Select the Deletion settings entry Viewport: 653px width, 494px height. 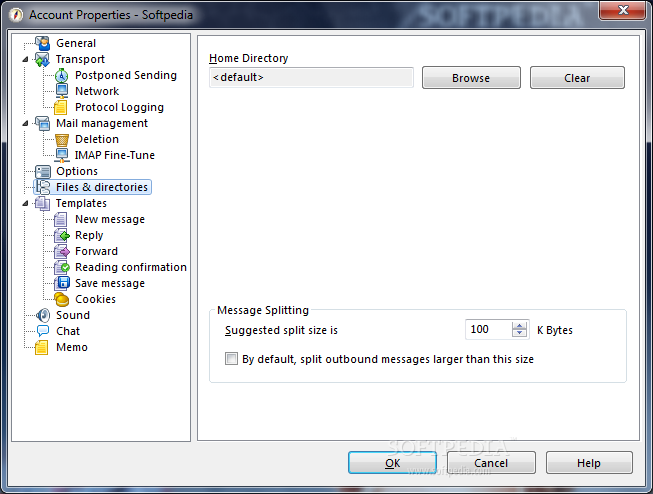tap(97, 139)
